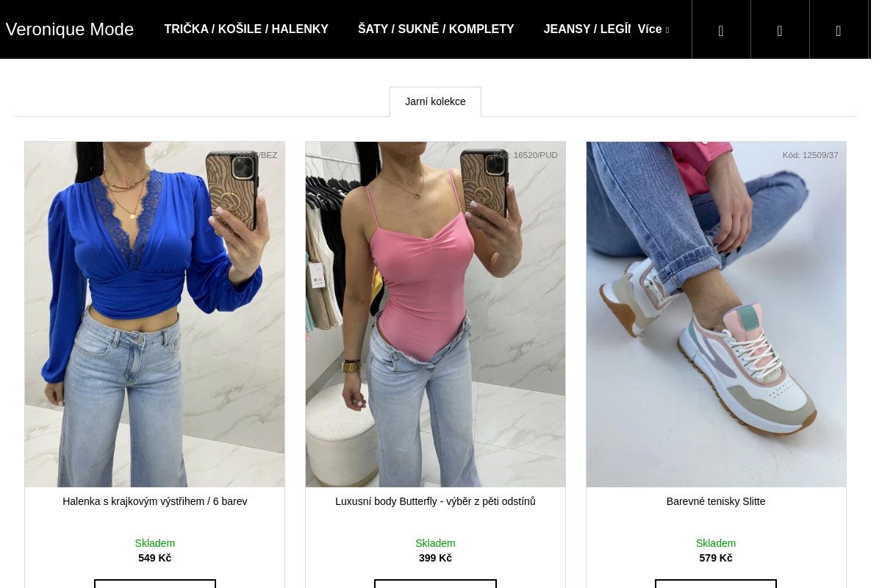Open TRIČKA / KOŠILE / HALENKY category
Viewport: 882px width, 588px height.
pos(246,29)
